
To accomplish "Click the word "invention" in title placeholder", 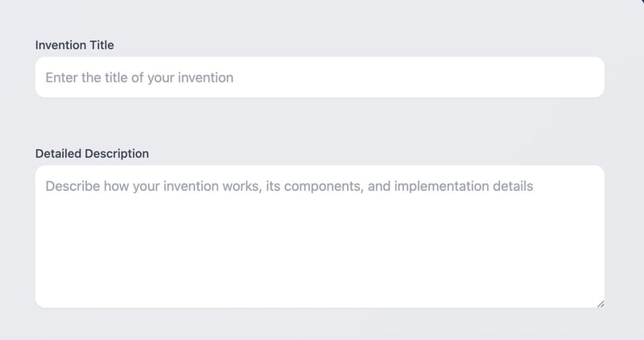I will (206, 77).
